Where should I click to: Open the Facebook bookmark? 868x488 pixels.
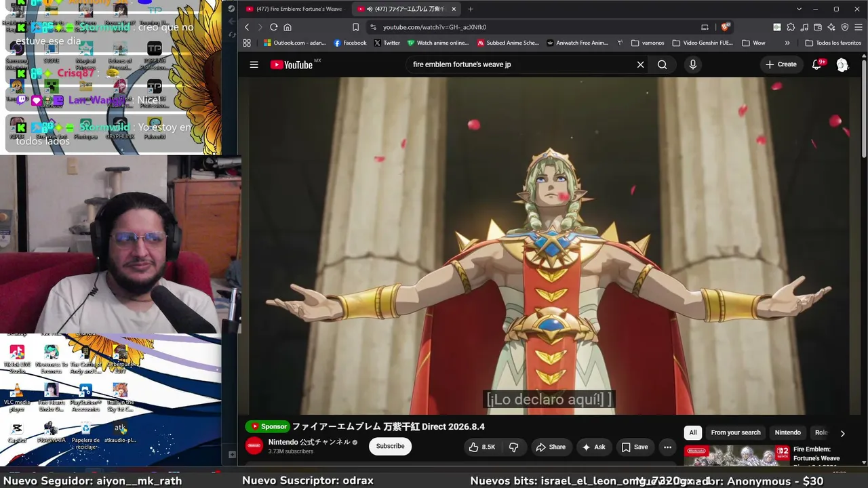pyautogui.click(x=350, y=43)
